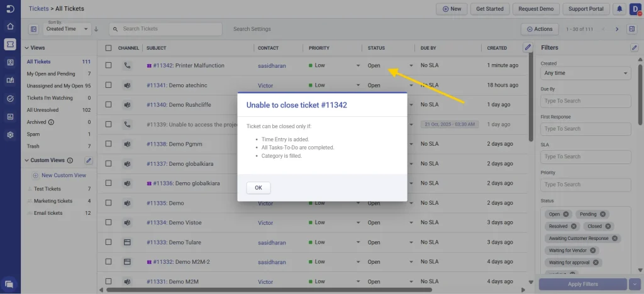Screen dimensions: 644x294
Task: Click the Request Demo button
Action: pos(536,9)
